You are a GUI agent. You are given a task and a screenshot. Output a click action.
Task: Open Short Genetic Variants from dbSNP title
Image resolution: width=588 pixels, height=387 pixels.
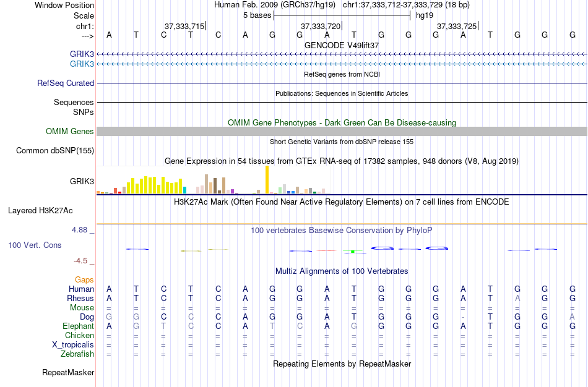(x=342, y=142)
